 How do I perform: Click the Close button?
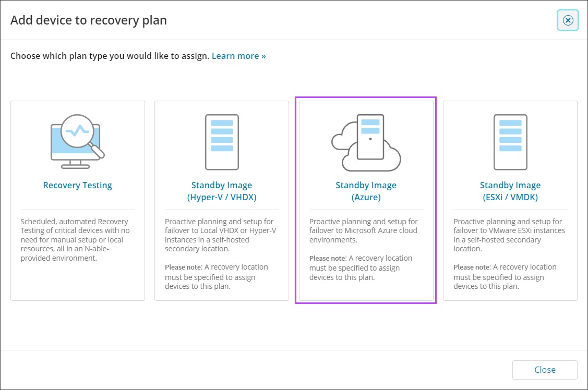click(545, 370)
